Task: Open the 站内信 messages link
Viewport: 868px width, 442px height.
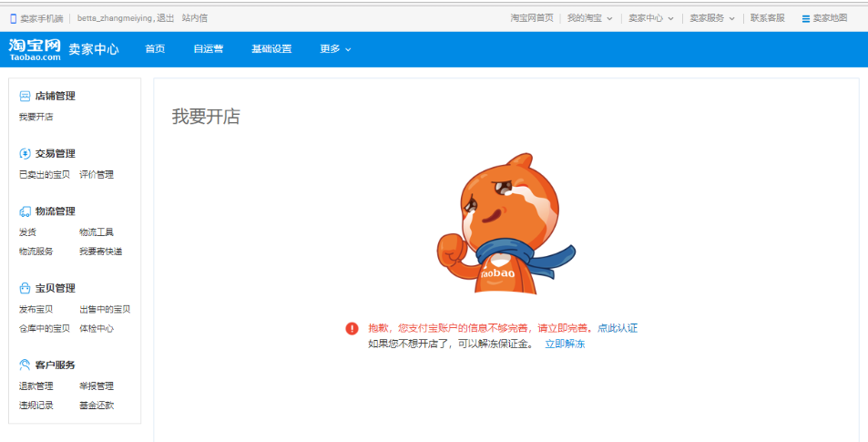Action: (x=194, y=18)
